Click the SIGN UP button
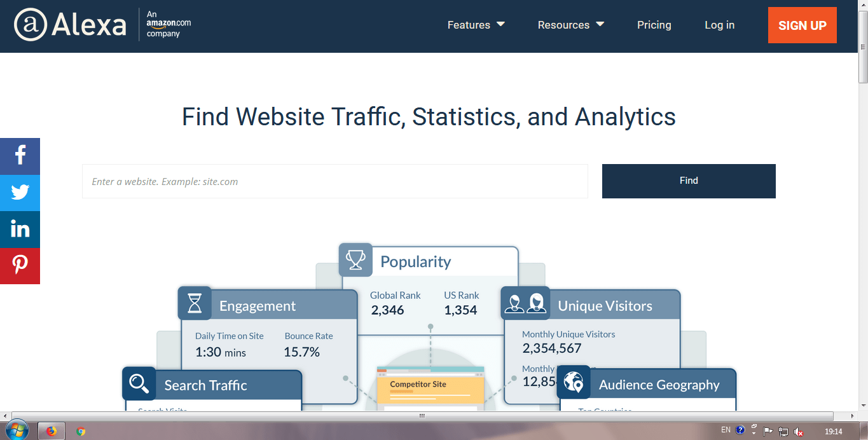This screenshot has height=440, width=868. pyautogui.click(x=803, y=25)
